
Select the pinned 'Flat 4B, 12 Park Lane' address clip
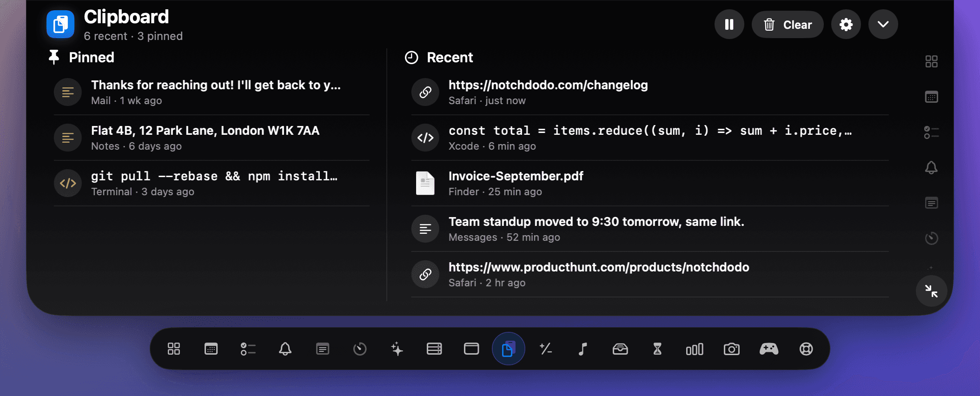(212, 138)
